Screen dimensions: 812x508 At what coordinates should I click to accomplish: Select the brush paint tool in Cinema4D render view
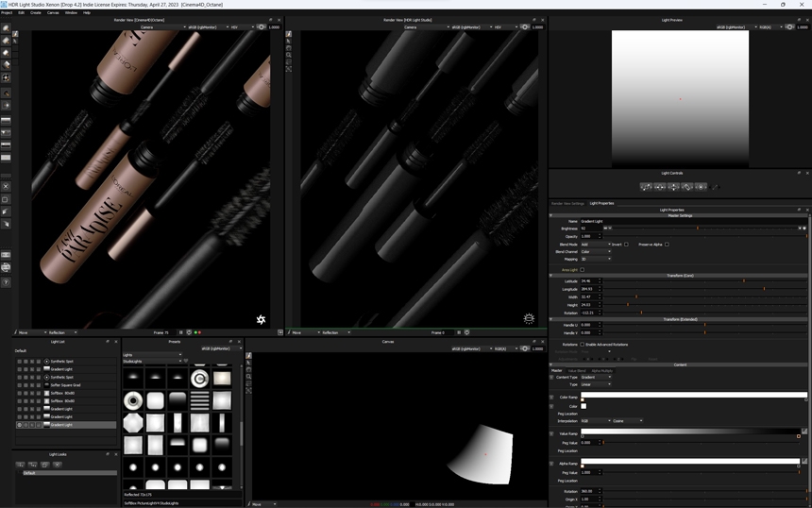click(15, 34)
